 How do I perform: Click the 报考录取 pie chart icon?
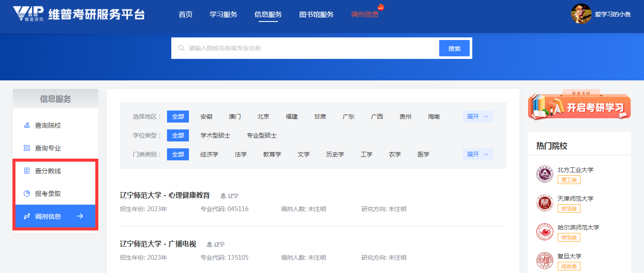(27, 194)
